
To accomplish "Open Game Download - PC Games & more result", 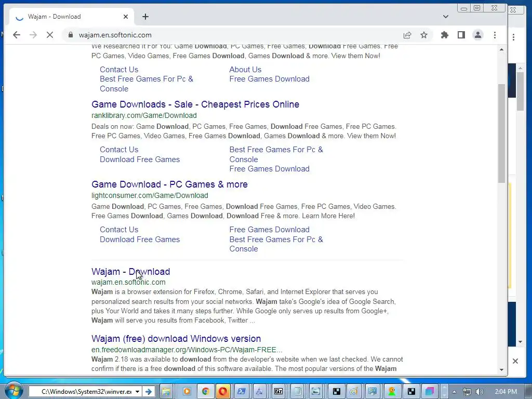I will click(169, 184).
